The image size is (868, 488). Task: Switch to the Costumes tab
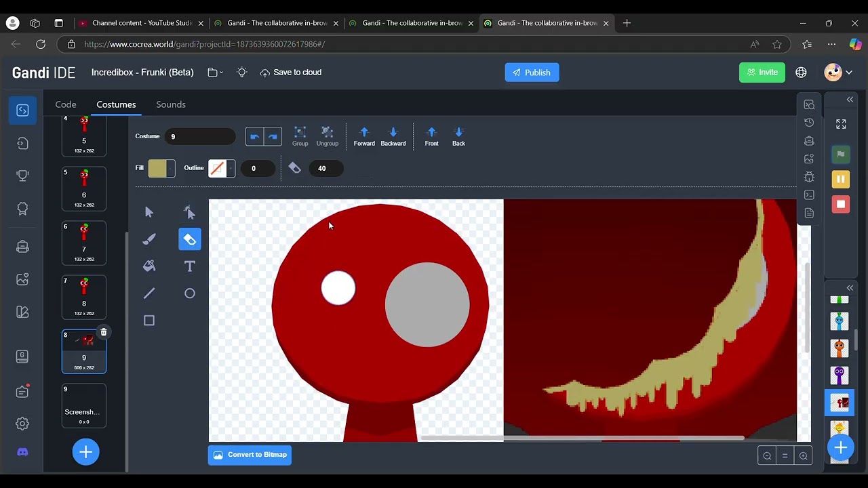click(x=116, y=104)
